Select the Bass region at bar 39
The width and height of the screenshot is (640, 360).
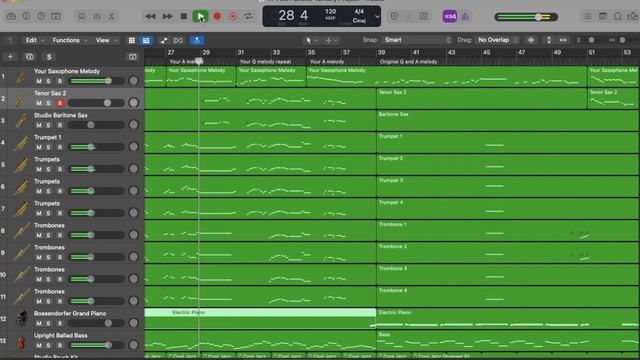(x=507, y=340)
